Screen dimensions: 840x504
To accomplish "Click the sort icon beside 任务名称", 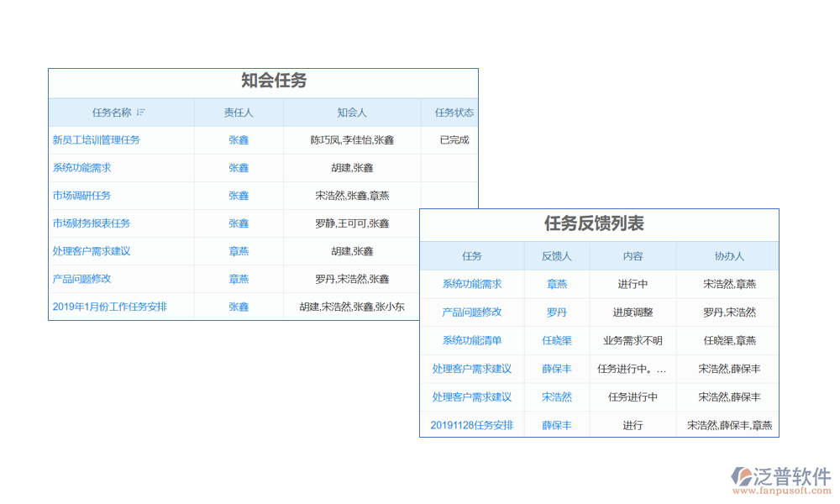I will tap(141, 113).
